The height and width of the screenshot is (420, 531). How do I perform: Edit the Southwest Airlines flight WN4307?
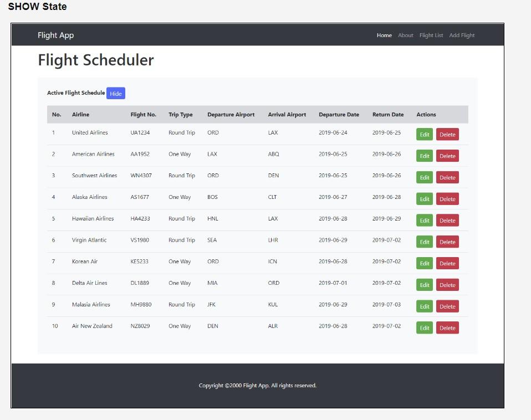425,177
